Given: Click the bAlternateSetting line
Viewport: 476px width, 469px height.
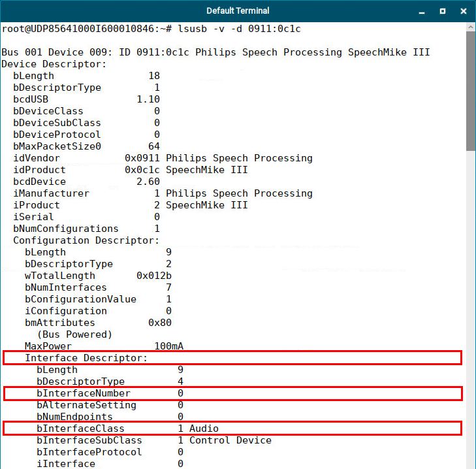Looking at the screenshot, I should coord(110,405).
